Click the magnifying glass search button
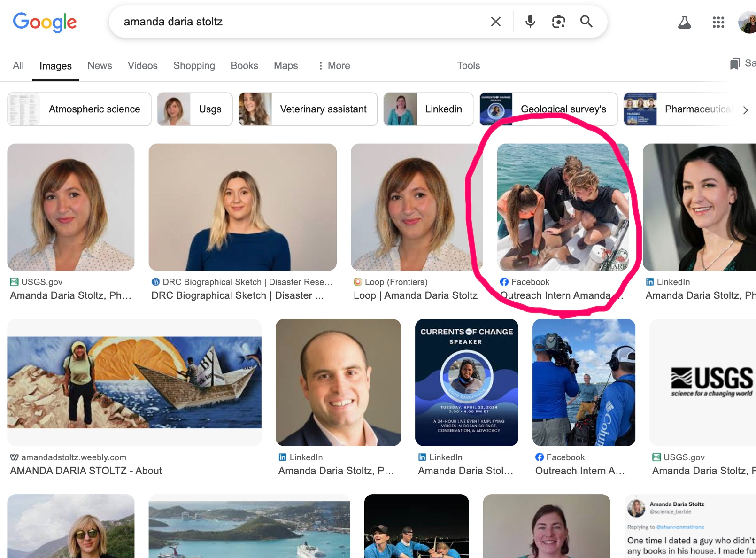The height and width of the screenshot is (558, 756). click(x=586, y=22)
